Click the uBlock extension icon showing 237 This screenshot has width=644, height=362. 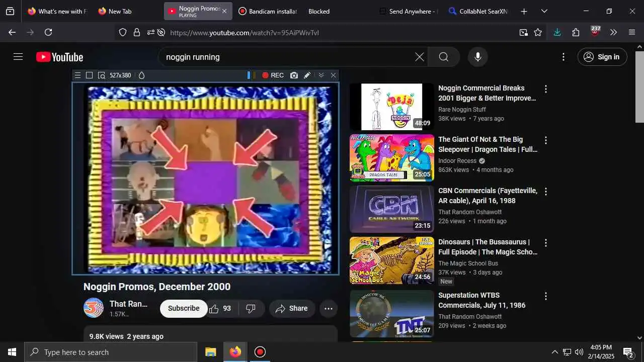coord(595,32)
